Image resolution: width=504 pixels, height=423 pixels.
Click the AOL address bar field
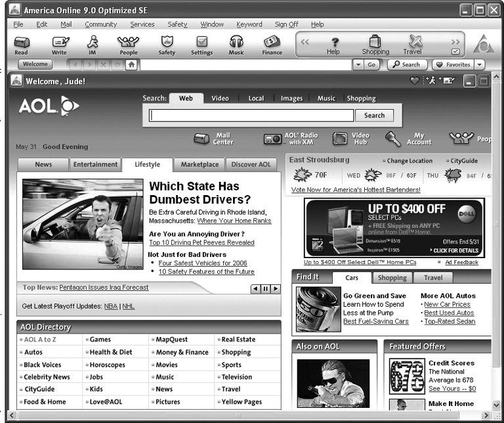246,64
